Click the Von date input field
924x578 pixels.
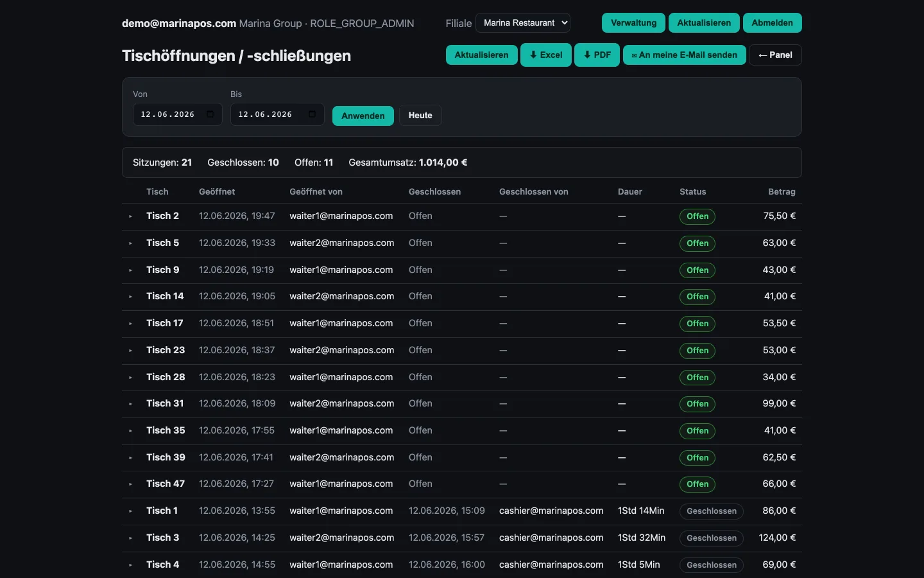click(178, 114)
